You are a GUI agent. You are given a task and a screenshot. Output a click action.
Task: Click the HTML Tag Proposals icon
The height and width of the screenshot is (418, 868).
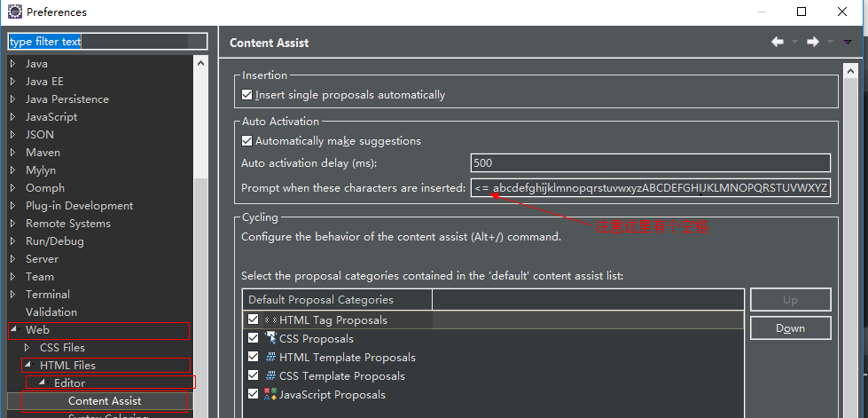click(270, 320)
